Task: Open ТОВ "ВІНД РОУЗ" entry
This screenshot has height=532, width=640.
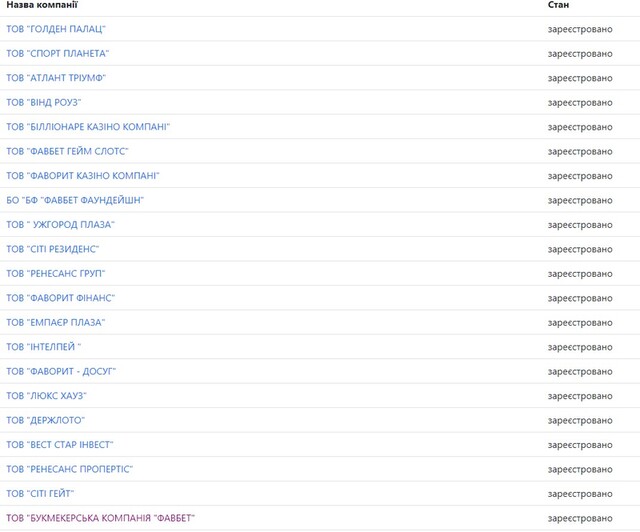Action: coord(44,102)
